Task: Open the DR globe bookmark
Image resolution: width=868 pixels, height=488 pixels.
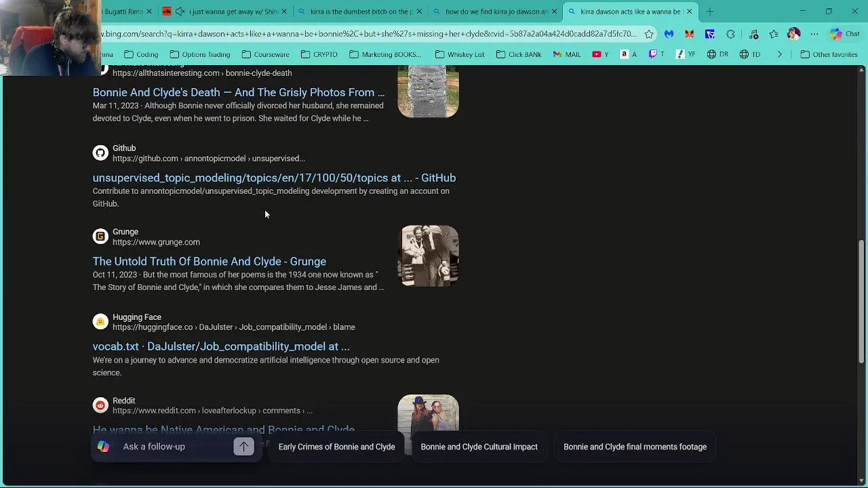Action: click(x=717, y=54)
